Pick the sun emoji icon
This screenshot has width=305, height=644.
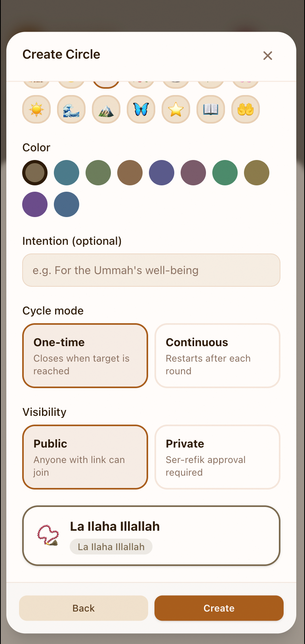pos(36,109)
